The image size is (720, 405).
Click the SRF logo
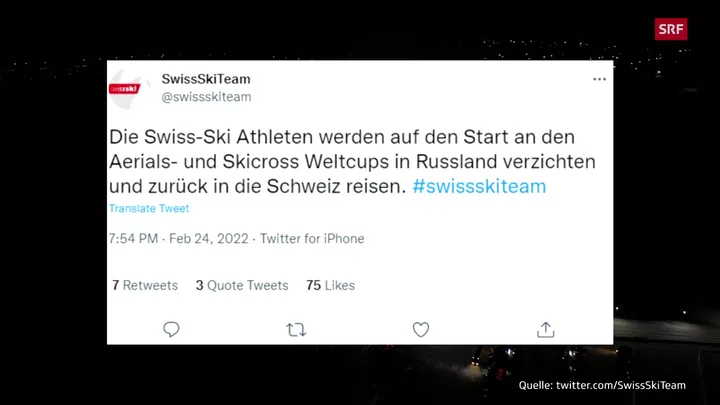pyautogui.click(x=671, y=29)
